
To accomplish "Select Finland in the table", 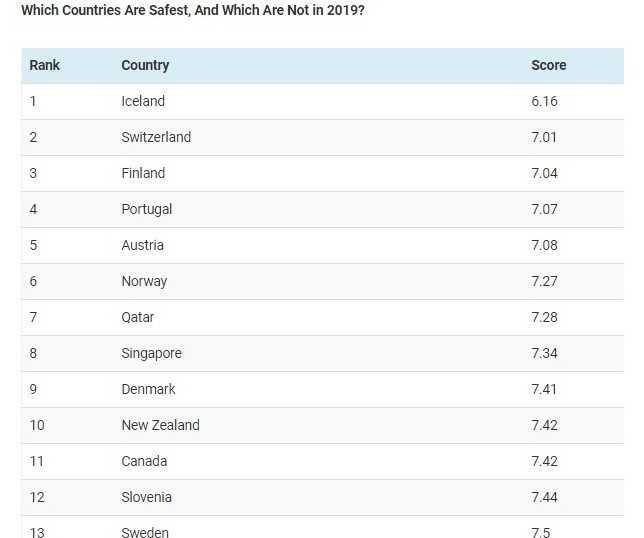I will pos(143,173).
